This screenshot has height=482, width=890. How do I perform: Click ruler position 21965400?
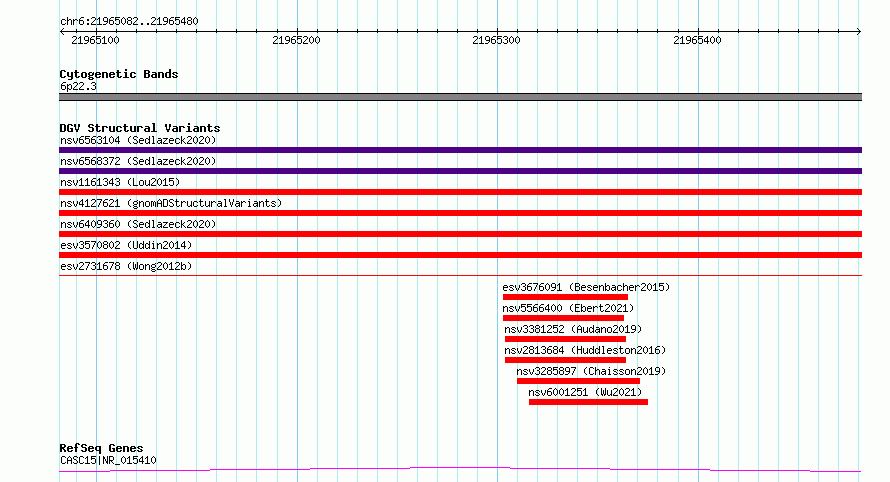pyautogui.click(x=697, y=40)
